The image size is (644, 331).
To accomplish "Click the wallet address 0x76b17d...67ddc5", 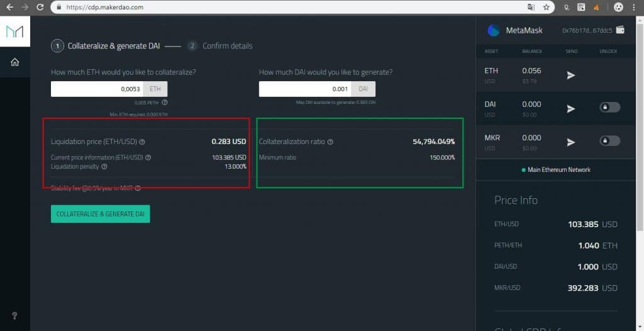I will click(587, 30).
